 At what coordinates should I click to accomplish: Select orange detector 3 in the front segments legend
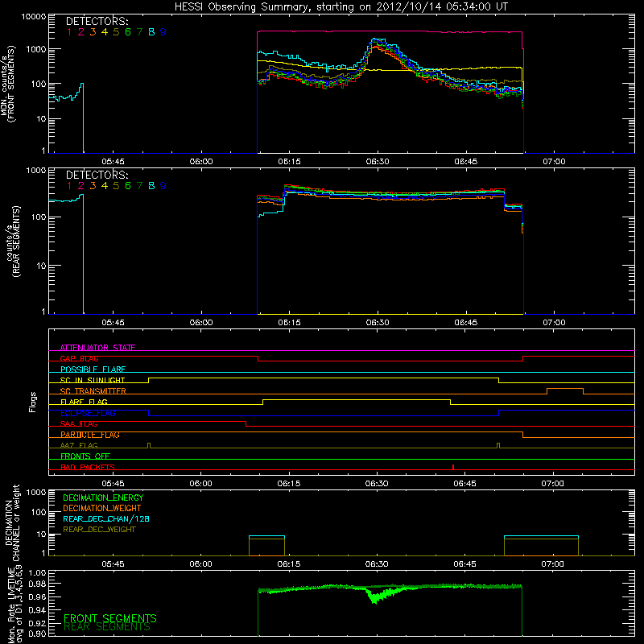pos(93,32)
